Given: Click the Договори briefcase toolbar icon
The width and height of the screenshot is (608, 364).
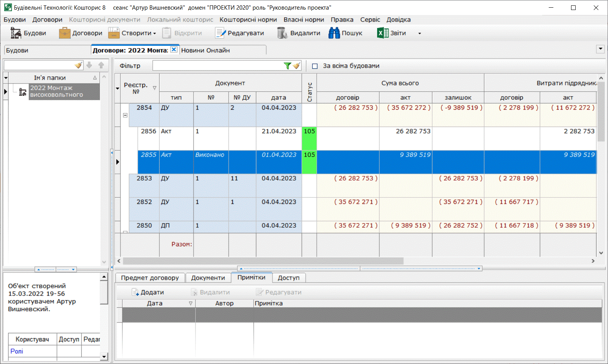Looking at the screenshot, I should [64, 33].
